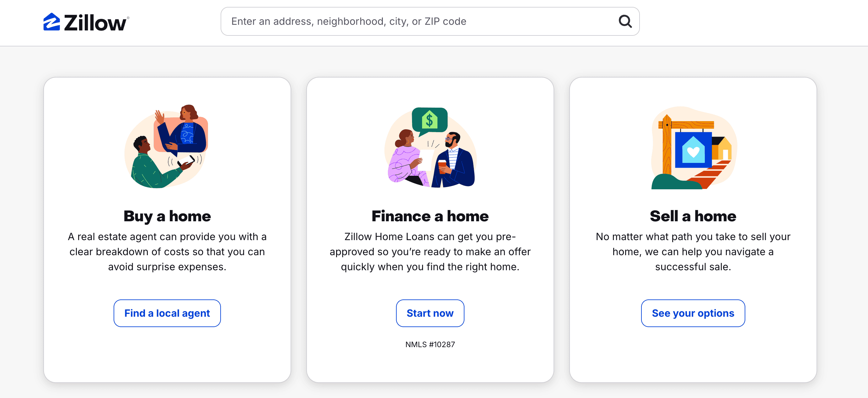The width and height of the screenshot is (868, 398).
Task: Click the Zillow wordmark text
Action: pyautogui.click(x=95, y=23)
